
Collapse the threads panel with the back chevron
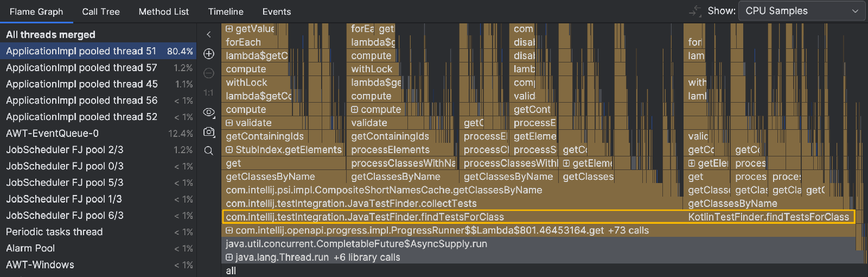[x=208, y=34]
